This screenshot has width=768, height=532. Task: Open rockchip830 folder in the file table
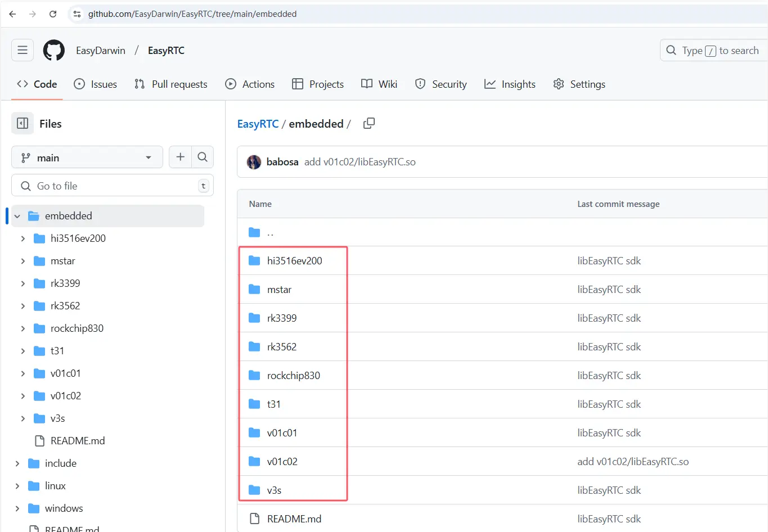pos(294,375)
